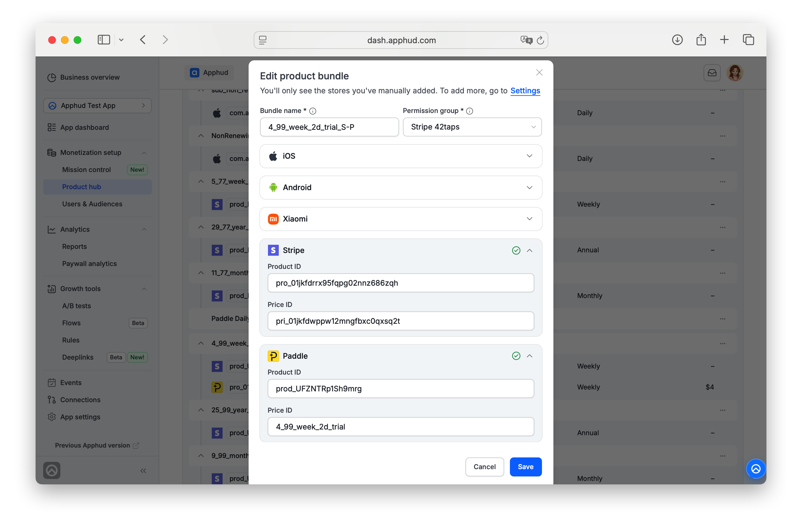Image resolution: width=802 pixels, height=532 pixels.
Task: Open the Settings link in dialog
Action: point(525,90)
